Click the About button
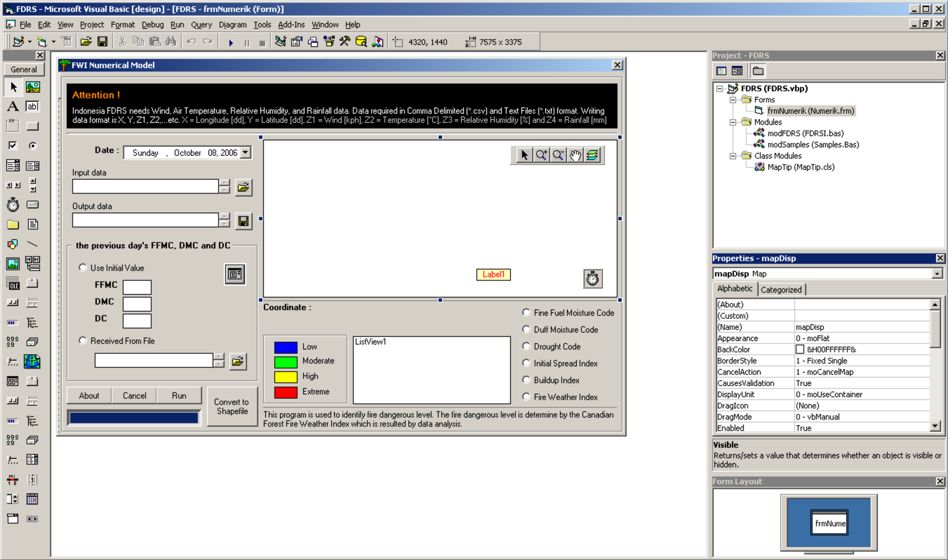Screen dimensions: 948x560 (89, 395)
